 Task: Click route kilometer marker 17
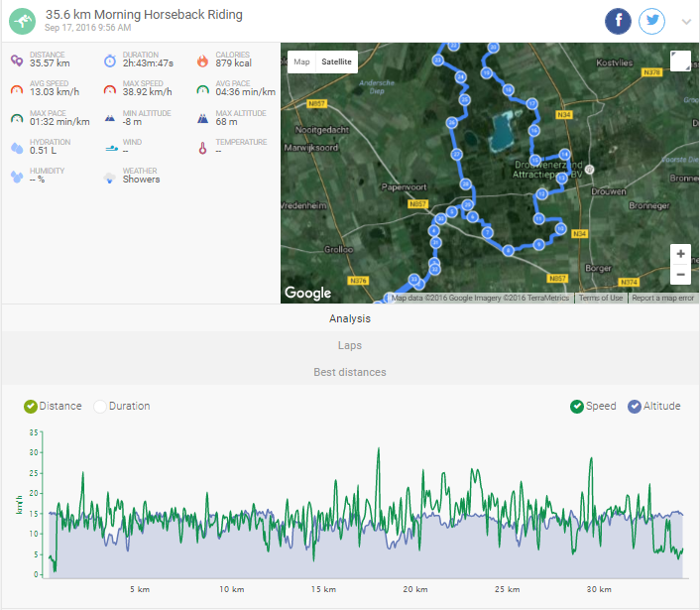531,104
